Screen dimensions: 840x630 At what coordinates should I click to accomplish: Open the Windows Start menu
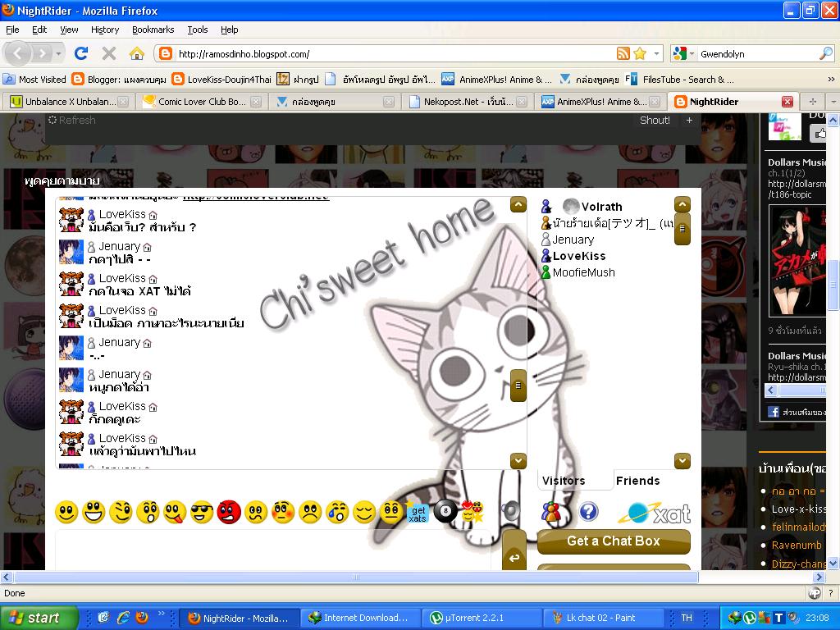pos(39,618)
